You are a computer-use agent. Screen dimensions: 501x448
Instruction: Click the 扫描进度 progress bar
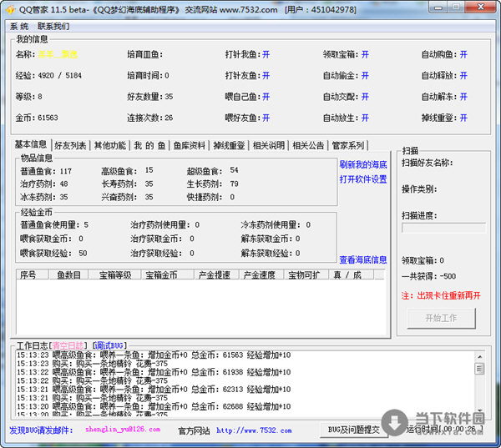pos(443,228)
